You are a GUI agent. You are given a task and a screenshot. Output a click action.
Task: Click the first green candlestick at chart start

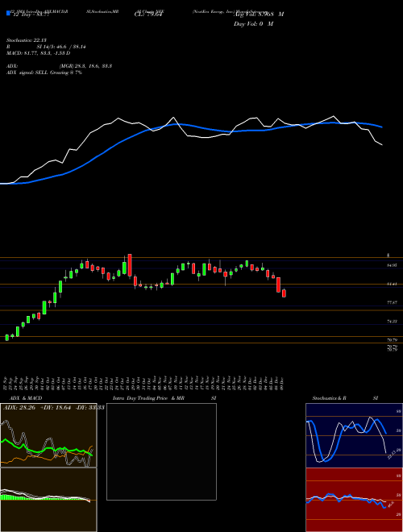(6, 337)
